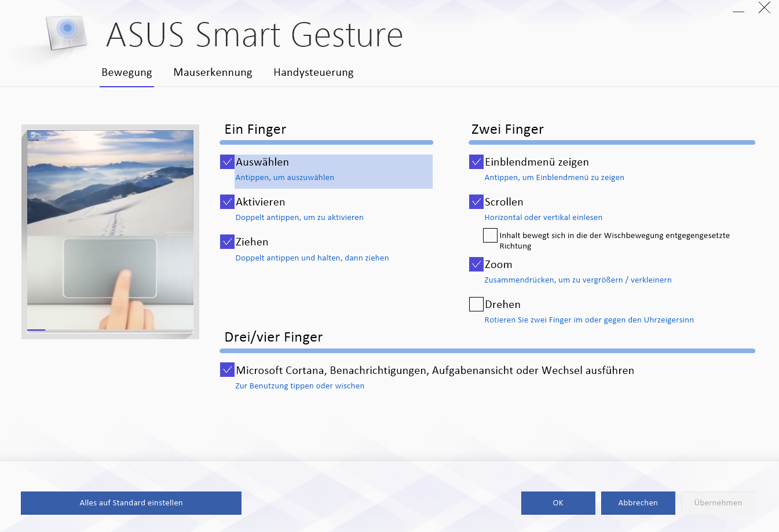Click the 'Drei/vier Finger' heading
This screenshot has width=779, height=532.
(273, 337)
